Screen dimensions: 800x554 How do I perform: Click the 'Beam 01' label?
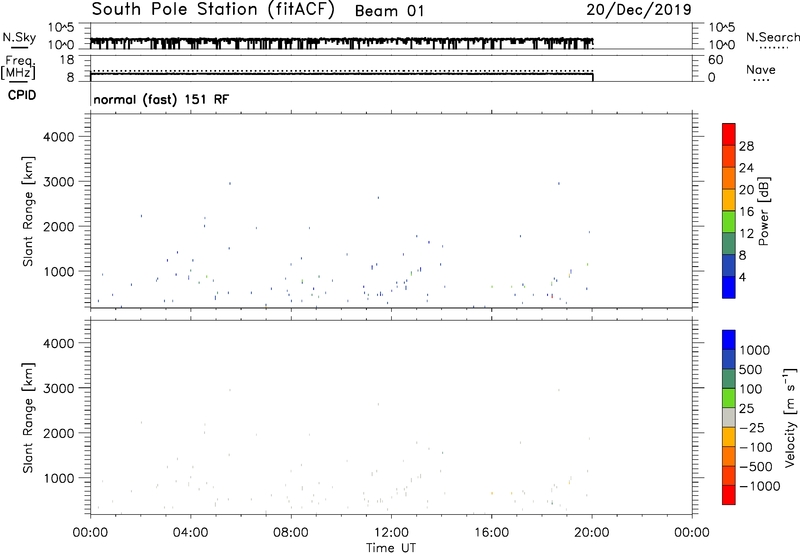point(389,11)
